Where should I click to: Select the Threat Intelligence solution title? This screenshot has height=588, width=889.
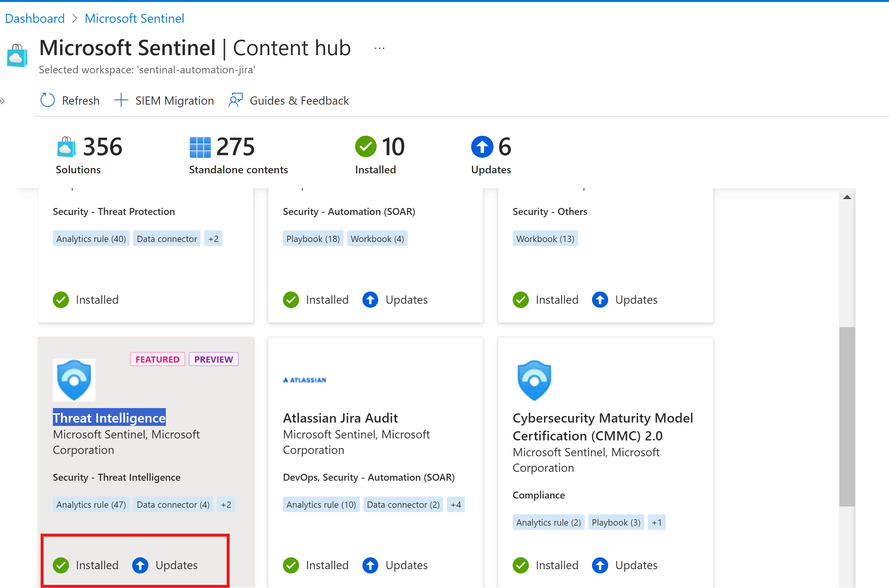tap(109, 418)
